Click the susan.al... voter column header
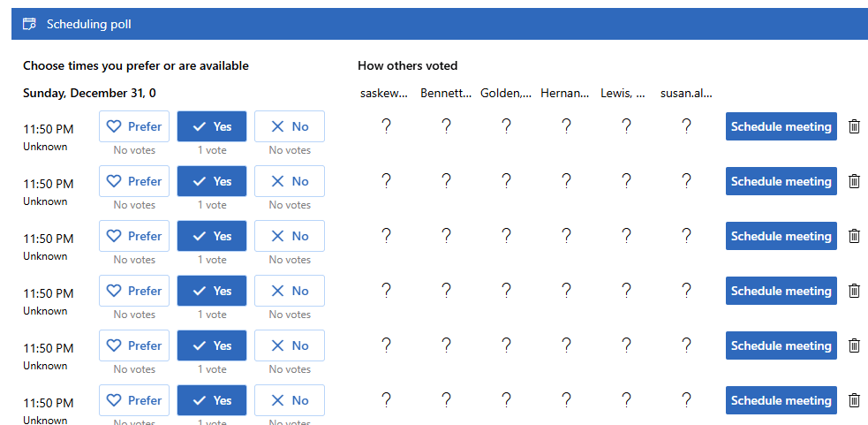The width and height of the screenshot is (868, 425). click(686, 93)
